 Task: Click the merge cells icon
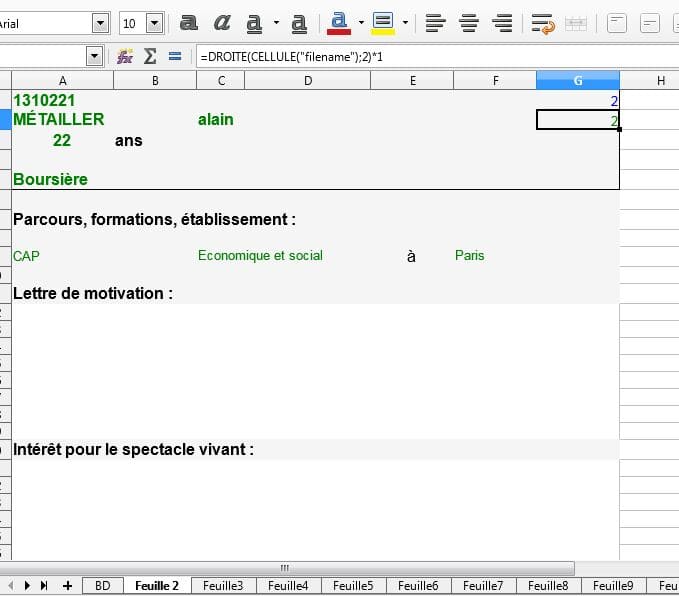click(x=576, y=23)
